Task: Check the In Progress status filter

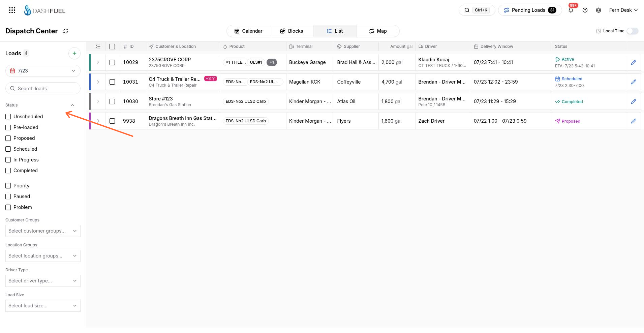Action: coord(8,160)
